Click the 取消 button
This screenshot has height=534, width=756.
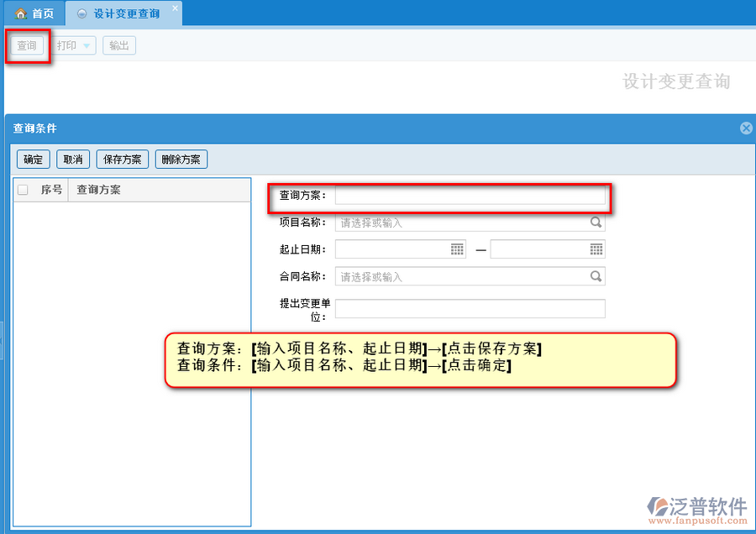74,160
